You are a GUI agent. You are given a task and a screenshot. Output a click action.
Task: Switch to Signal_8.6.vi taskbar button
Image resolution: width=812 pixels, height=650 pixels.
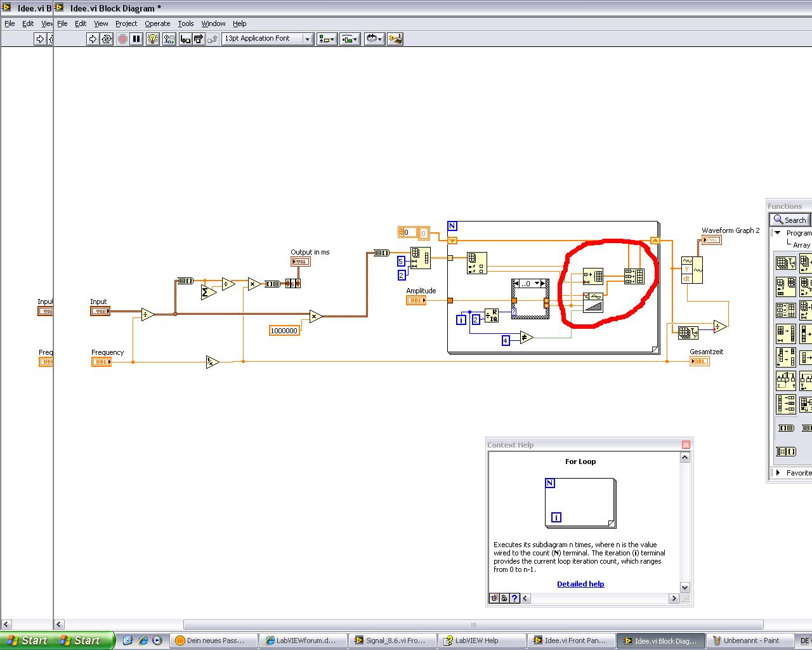[x=391, y=640]
